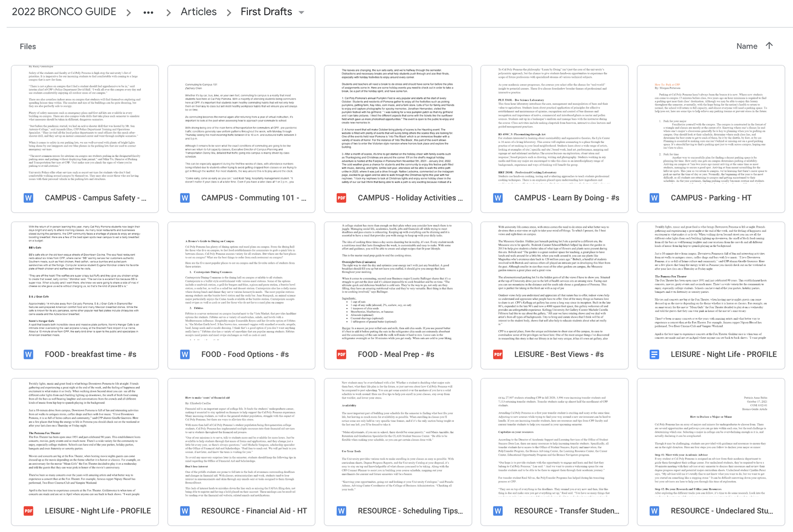793x532 pixels.
Task: Click Word icon of CAMPUS - Parking - HT file
Action: 655,198
